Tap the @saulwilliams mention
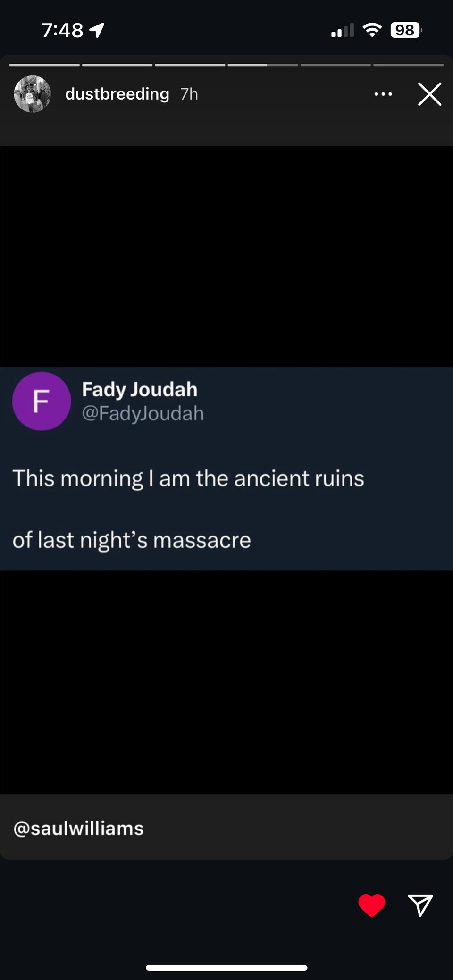This screenshot has height=980, width=453. pos(78,829)
